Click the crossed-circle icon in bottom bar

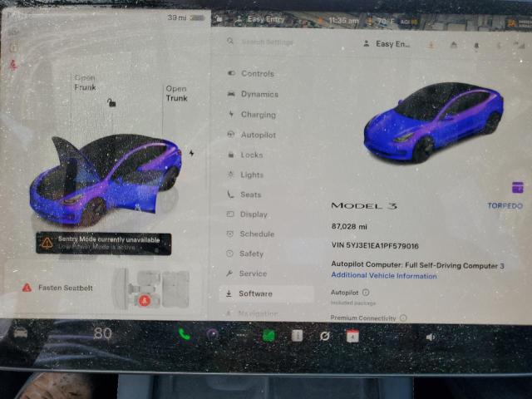(325, 336)
